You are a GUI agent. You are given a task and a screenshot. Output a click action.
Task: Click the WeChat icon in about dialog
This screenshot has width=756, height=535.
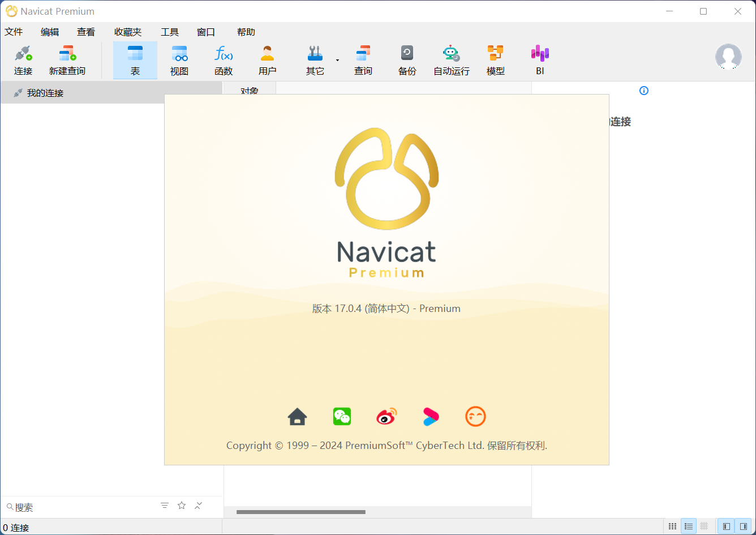342,417
